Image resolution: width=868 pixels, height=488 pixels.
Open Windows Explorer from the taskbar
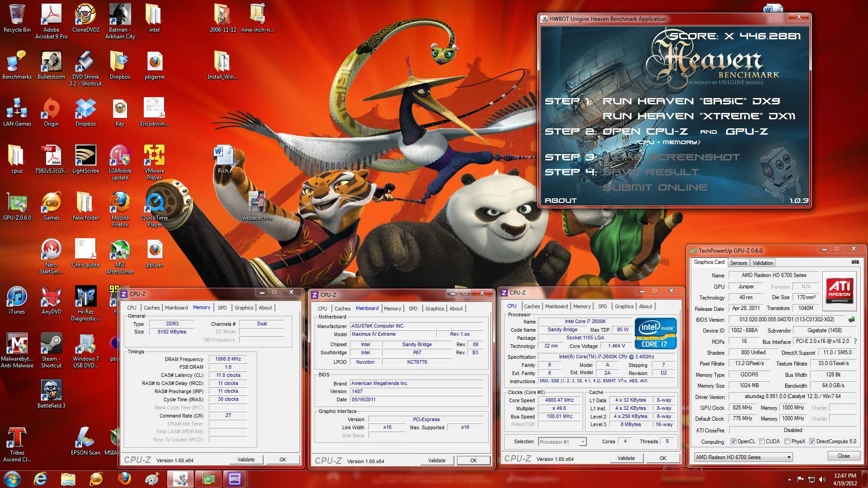[x=68, y=479]
